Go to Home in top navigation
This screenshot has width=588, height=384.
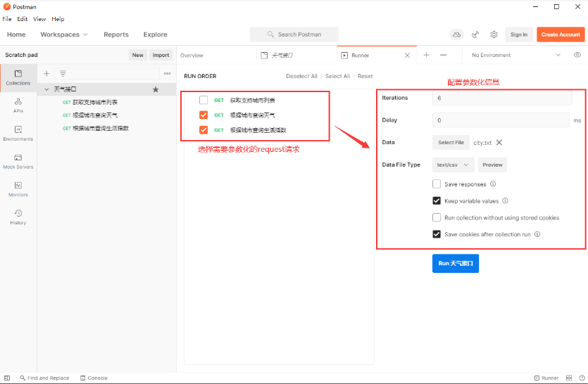[x=16, y=34]
